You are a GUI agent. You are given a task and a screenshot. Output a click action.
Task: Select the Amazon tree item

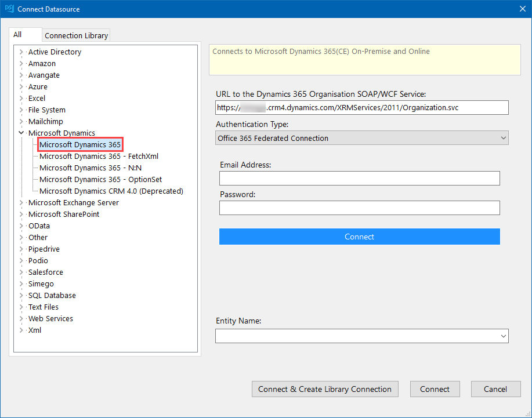point(42,63)
